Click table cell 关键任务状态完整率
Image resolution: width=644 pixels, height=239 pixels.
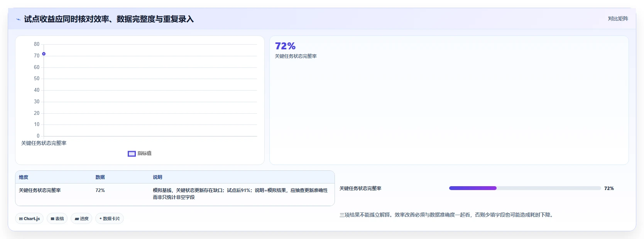(x=40, y=190)
